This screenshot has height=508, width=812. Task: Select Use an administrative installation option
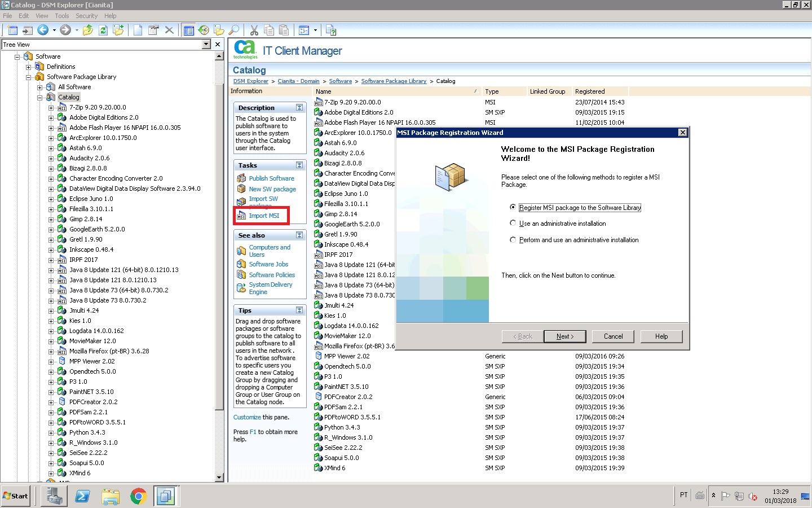[513, 224]
